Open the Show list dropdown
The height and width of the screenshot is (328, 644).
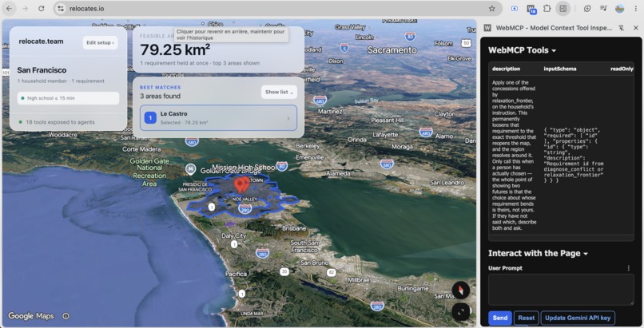[279, 93]
